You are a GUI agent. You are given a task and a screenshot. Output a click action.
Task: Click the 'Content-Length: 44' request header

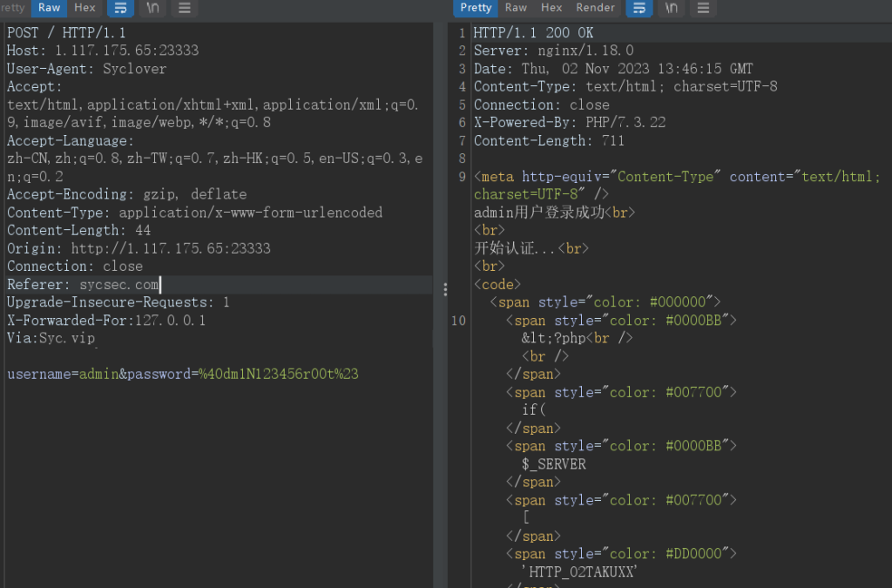pos(78,230)
